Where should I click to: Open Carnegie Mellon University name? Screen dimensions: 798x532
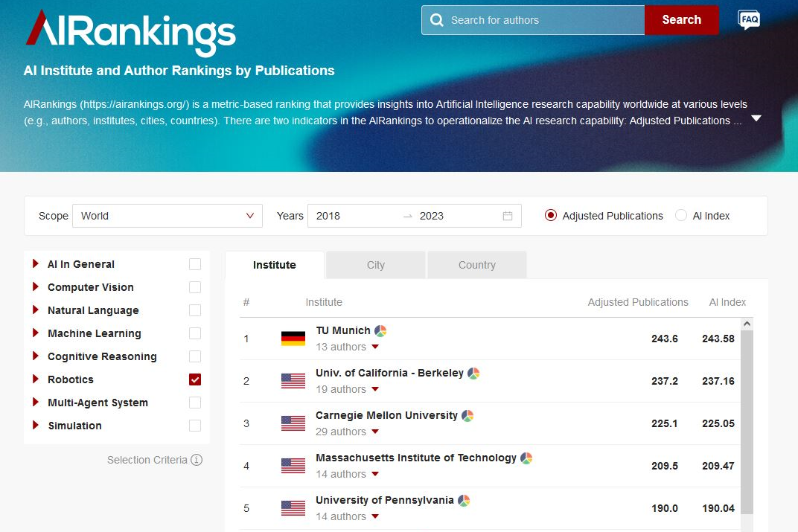click(386, 415)
